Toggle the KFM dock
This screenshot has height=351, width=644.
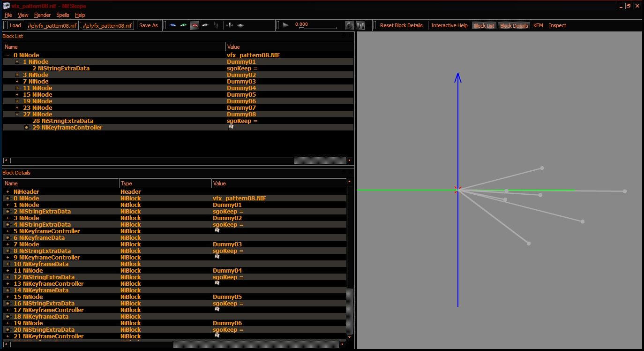[538, 25]
